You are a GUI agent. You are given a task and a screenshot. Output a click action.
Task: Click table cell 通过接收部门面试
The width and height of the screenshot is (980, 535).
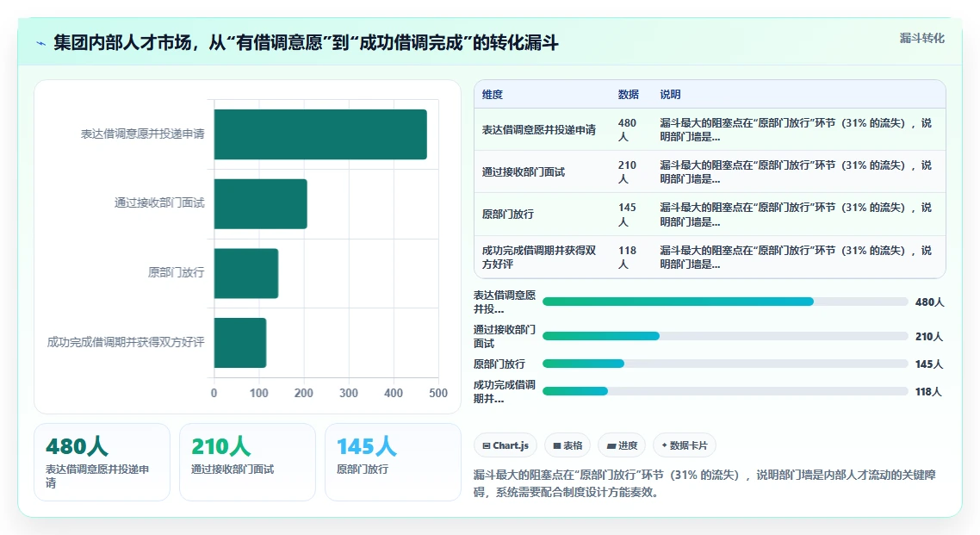pos(523,172)
